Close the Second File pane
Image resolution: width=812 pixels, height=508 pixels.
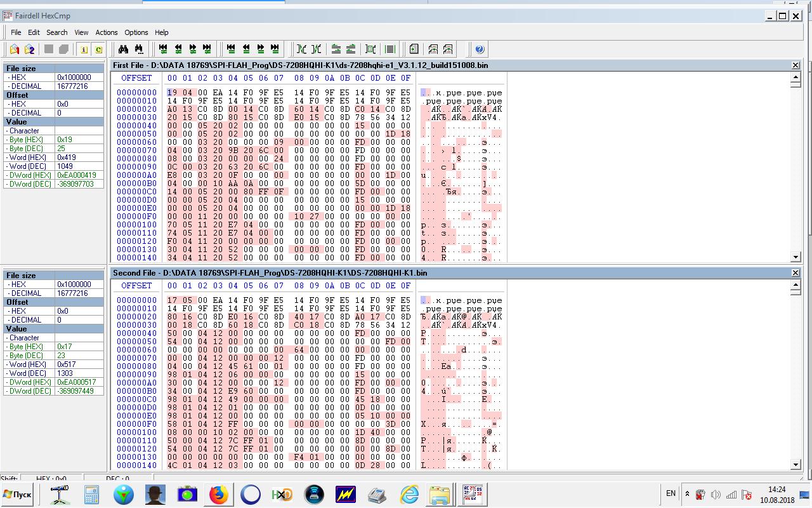796,273
